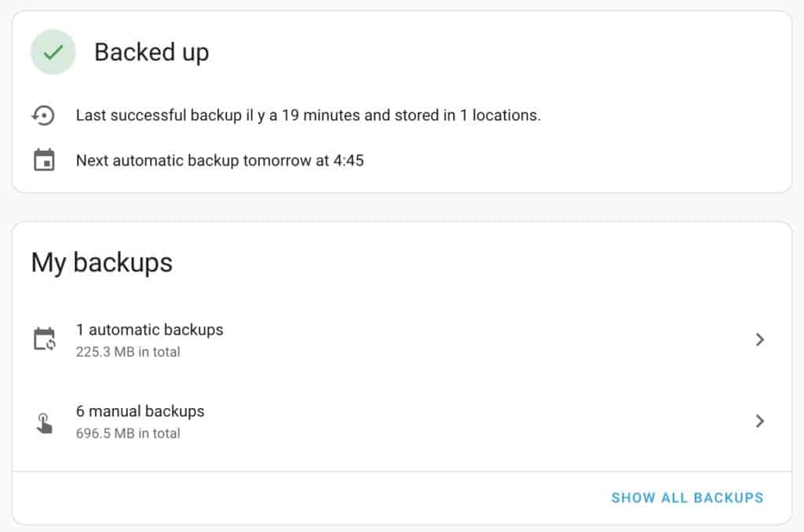804x532 pixels.
Task: Open the '6 manual backups' entry
Action: 401,421
